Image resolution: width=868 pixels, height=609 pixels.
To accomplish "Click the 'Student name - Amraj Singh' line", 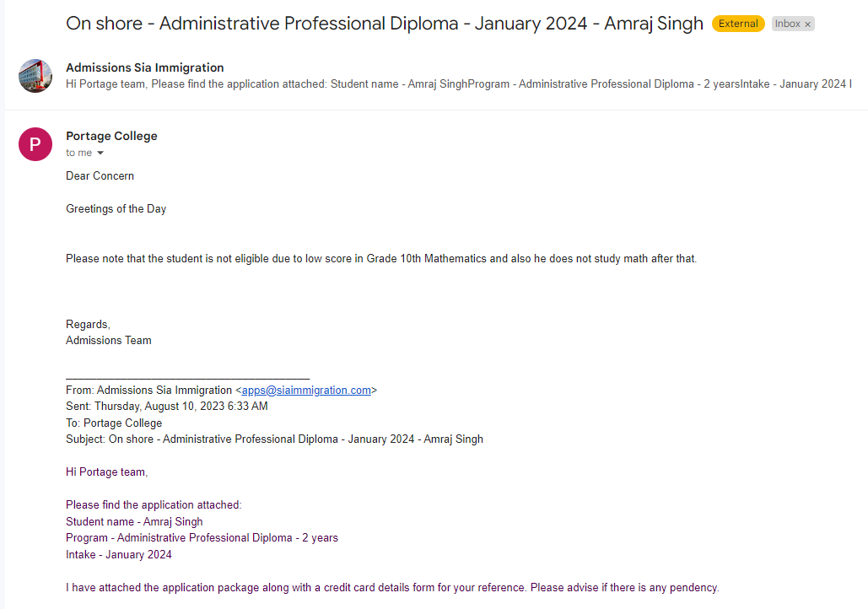I will 134,522.
